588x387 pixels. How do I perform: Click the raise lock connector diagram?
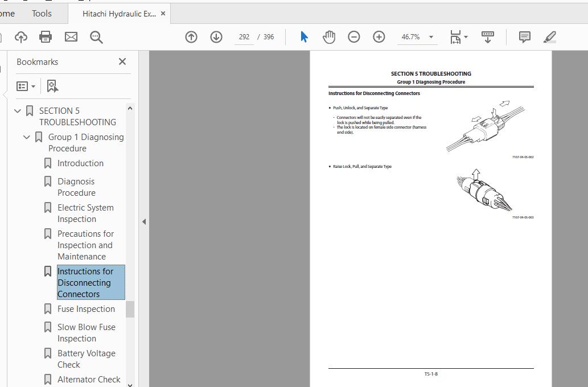pos(484,190)
